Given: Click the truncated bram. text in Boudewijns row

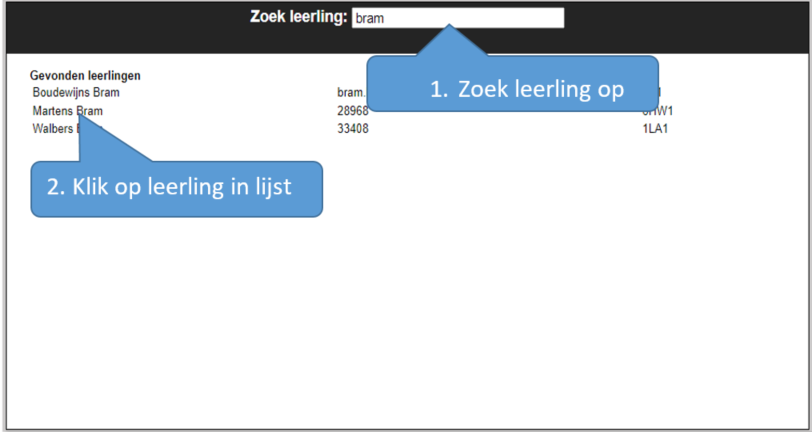Looking at the screenshot, I should (351, 92).
